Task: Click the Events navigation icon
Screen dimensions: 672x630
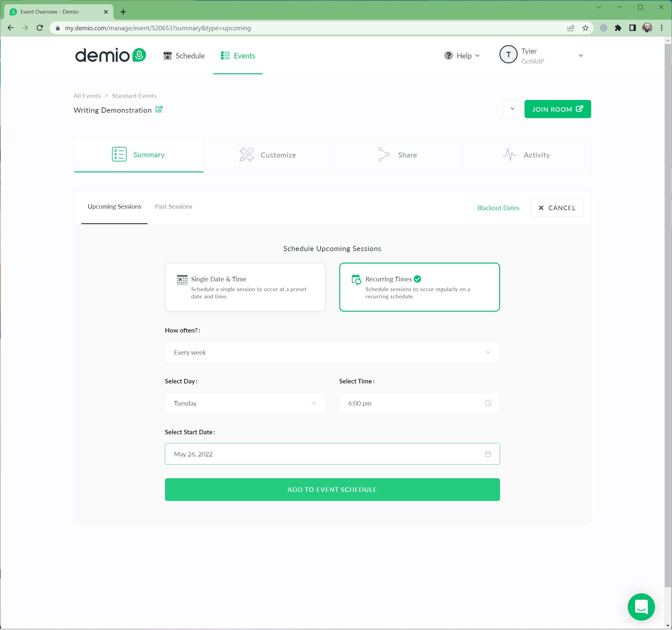Action: pos(226,55)
